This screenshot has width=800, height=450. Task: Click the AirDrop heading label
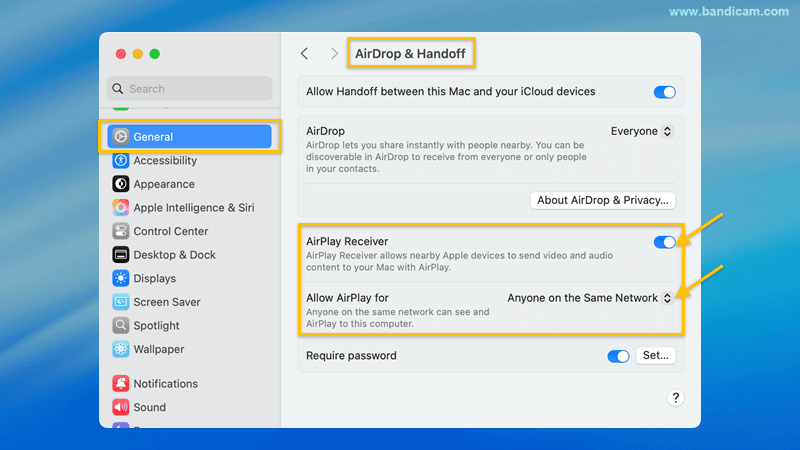tap(326, 131)
